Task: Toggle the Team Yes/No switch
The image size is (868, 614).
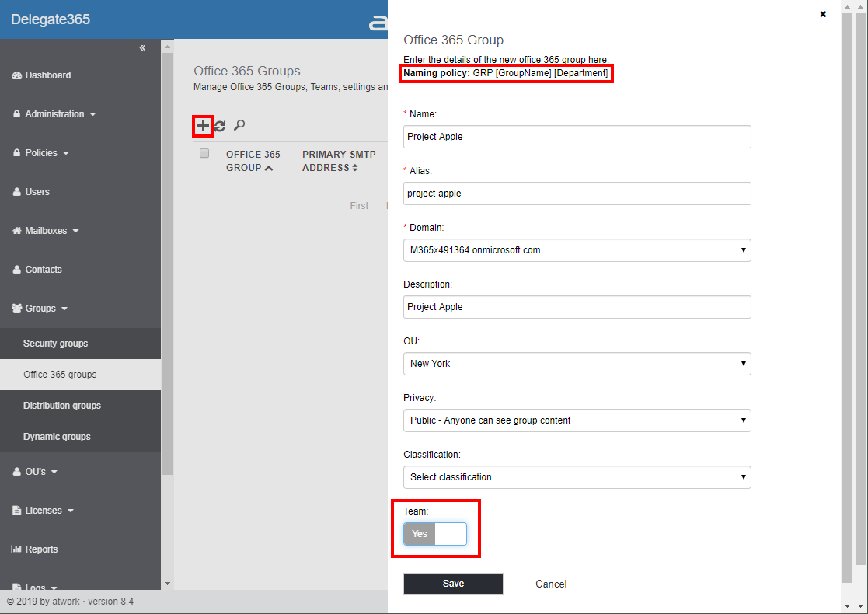Action: tap(434, 534)
